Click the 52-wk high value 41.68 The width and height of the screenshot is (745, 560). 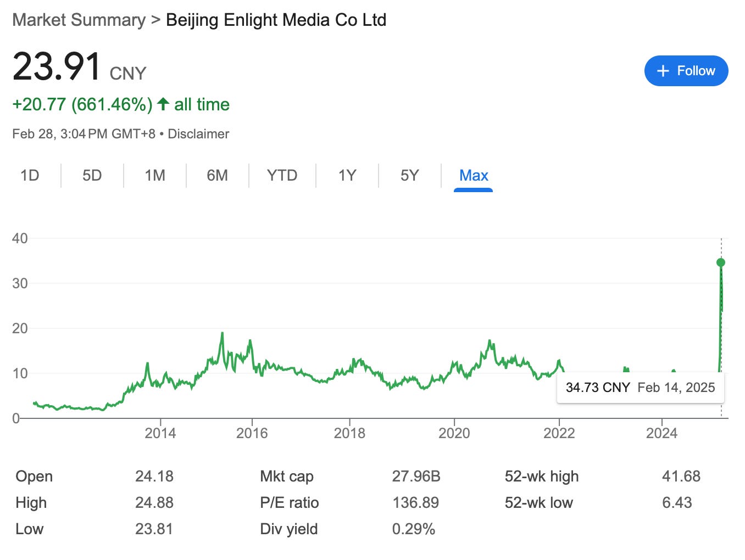pos(681,477)
